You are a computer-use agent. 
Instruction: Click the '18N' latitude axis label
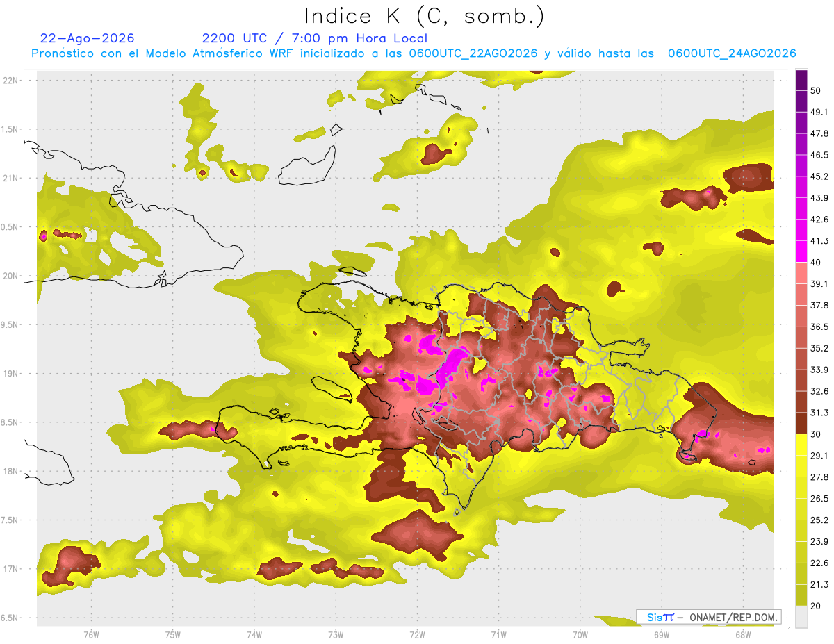point(10,471)
